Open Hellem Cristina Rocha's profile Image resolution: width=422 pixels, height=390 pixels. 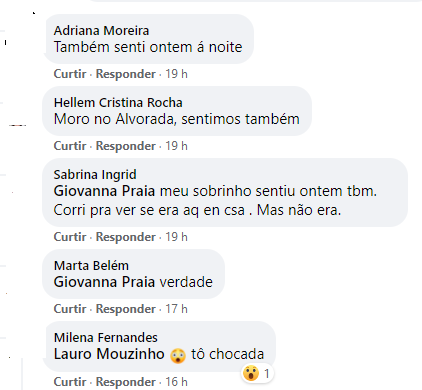pos(118,103)
